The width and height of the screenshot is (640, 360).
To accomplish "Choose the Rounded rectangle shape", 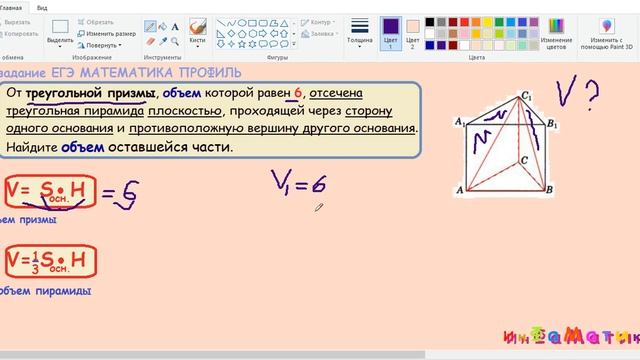I will click(x=263, y=23).
